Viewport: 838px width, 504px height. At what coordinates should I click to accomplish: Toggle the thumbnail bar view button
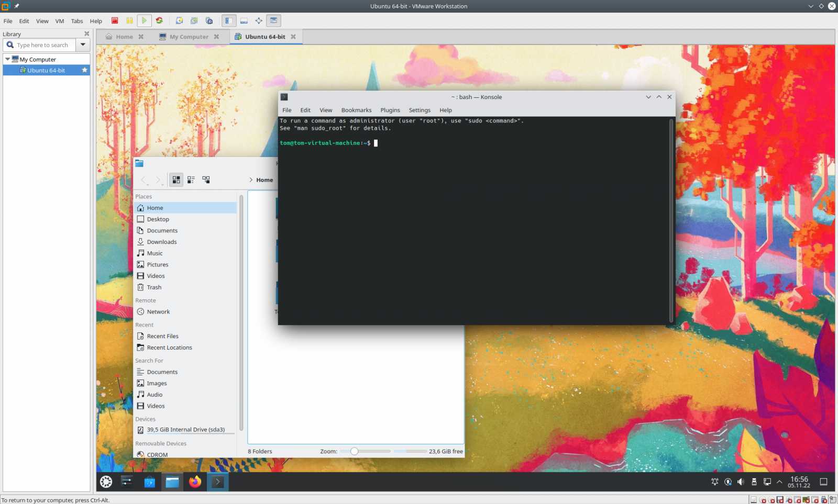244,21
